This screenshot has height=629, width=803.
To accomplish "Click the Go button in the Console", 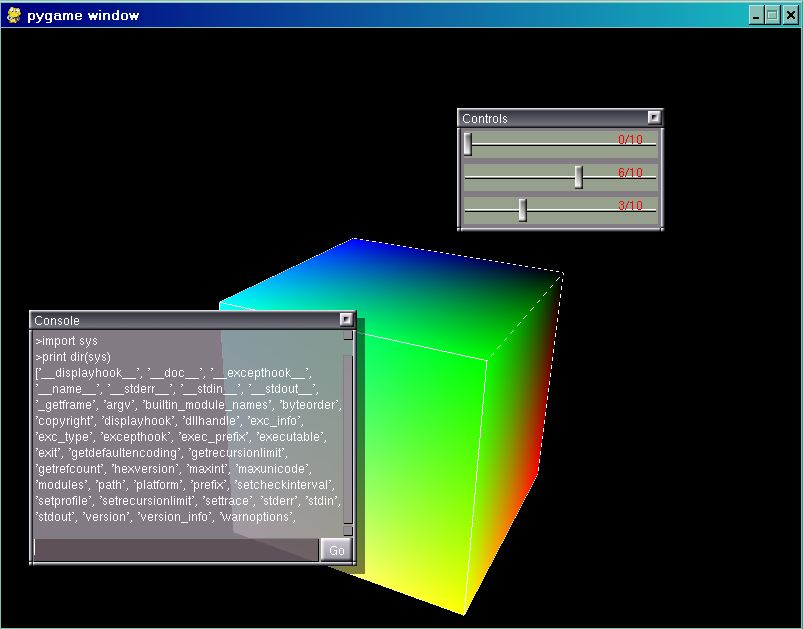I will click(336, 550).
